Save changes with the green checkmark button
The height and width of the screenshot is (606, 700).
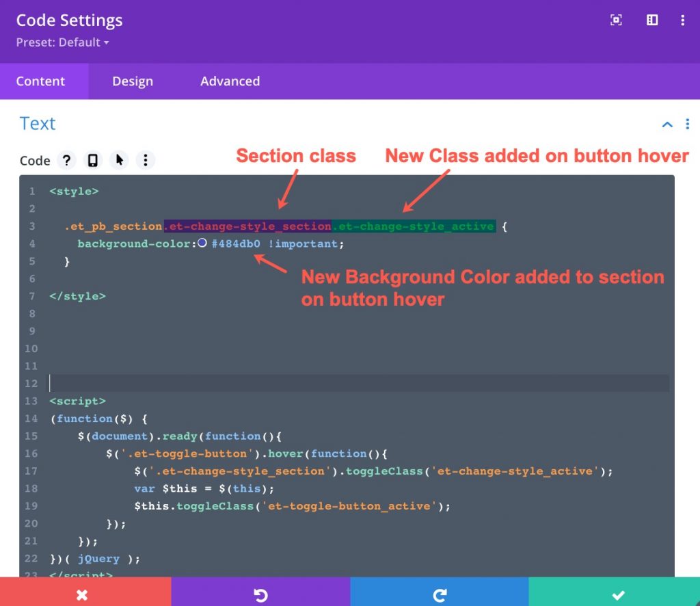point(619,594)
